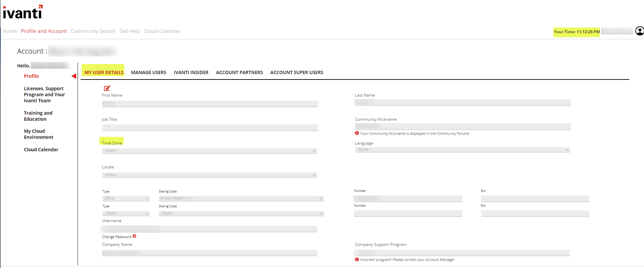Expand the Time Zone dropdown
This screenshot has width=644, height=268.
tap(209, 151)
